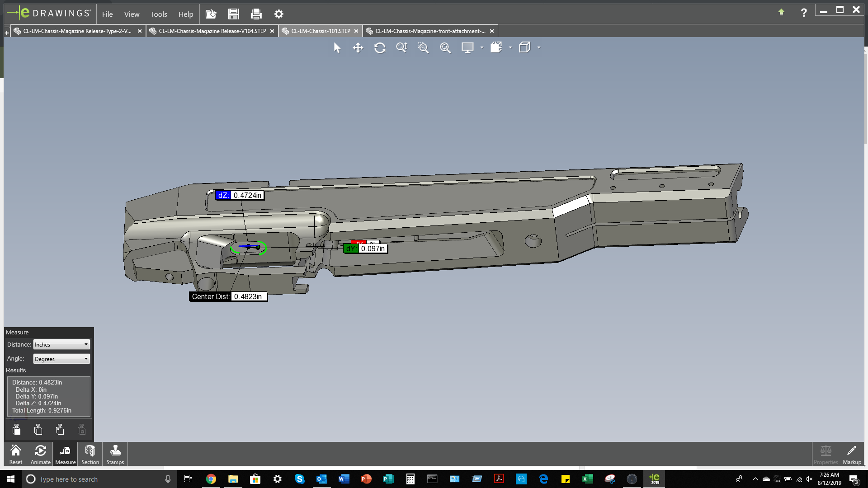Click the question mark help icon

(x=804, y=13)
